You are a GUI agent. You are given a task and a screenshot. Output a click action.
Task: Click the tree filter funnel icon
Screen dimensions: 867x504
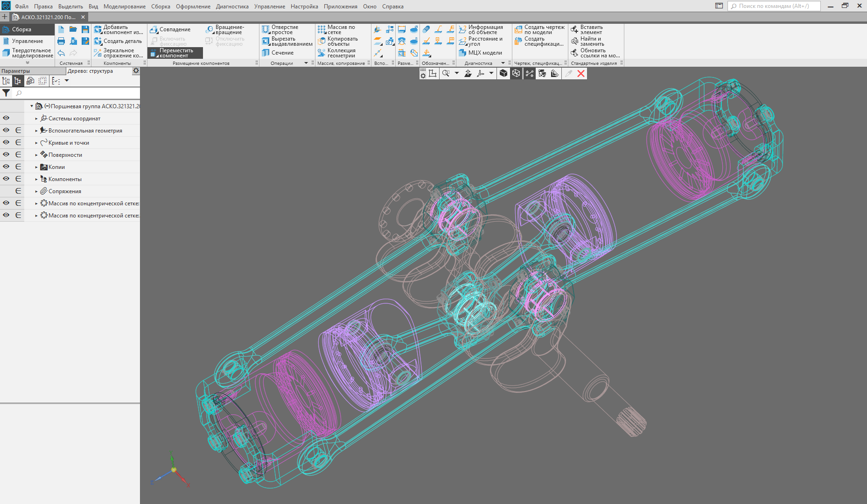[x=6, y=93]
